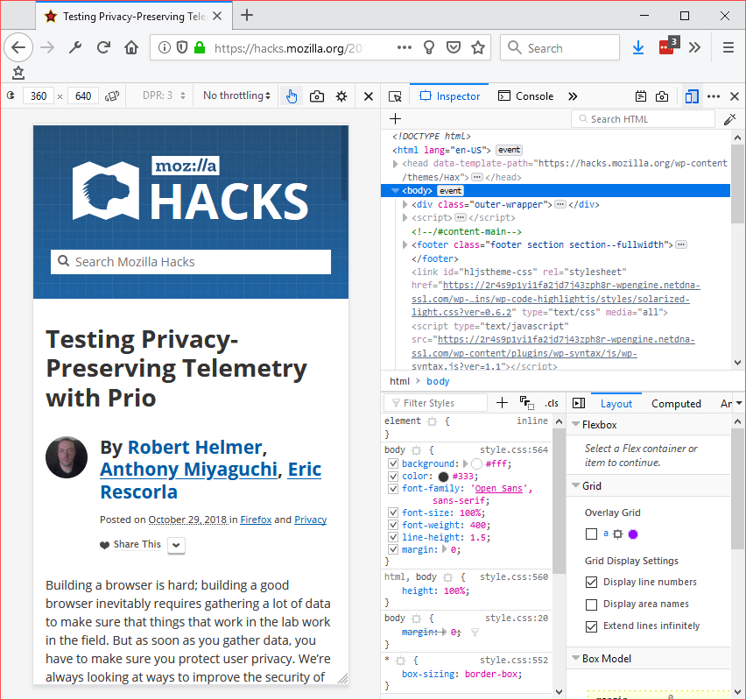Open Responsive Design Mode settings gear
The height and width of the screenshot is (700, 746).
pyautogui.click(x=341, y=95)
